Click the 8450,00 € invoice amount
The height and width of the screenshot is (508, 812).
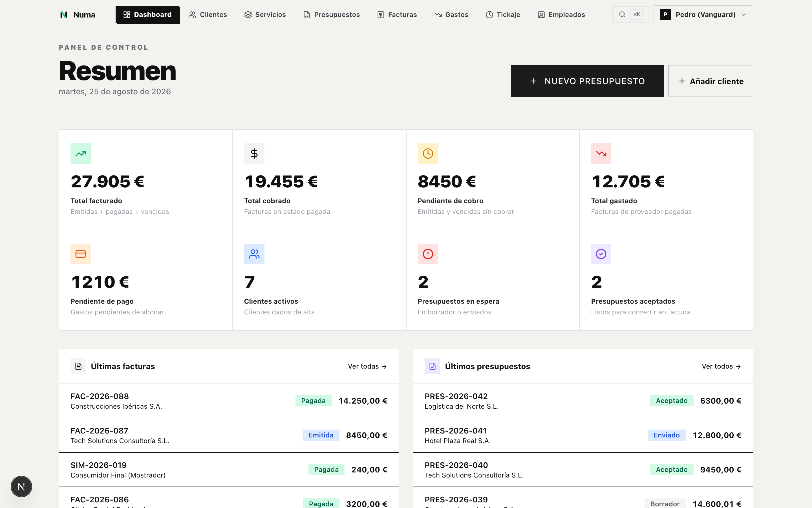point(367,435)
